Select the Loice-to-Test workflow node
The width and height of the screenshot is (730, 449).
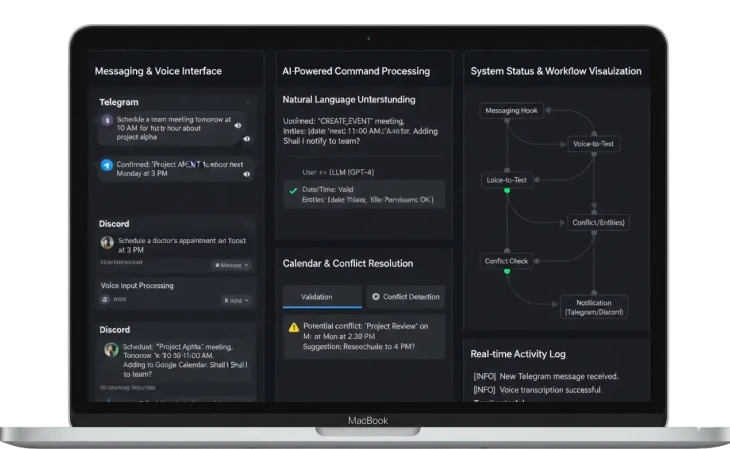pyautogui.click(x=507, y=180)
